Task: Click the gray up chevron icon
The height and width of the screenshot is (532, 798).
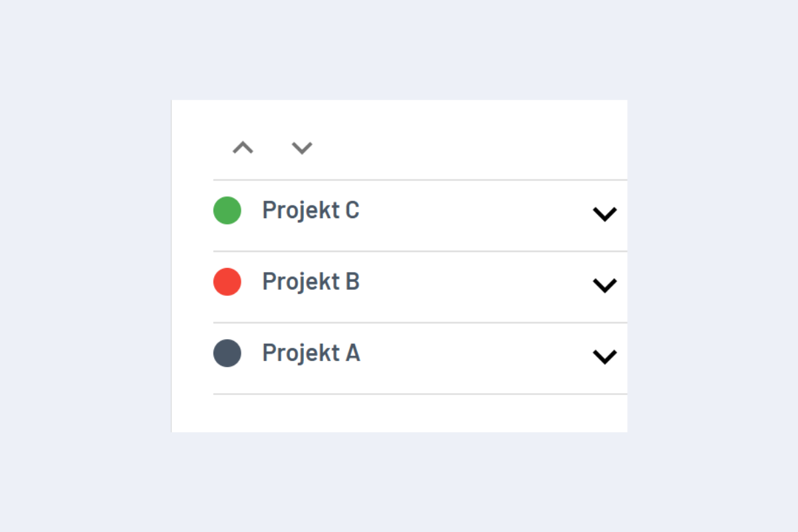Action: click(243, 148)
